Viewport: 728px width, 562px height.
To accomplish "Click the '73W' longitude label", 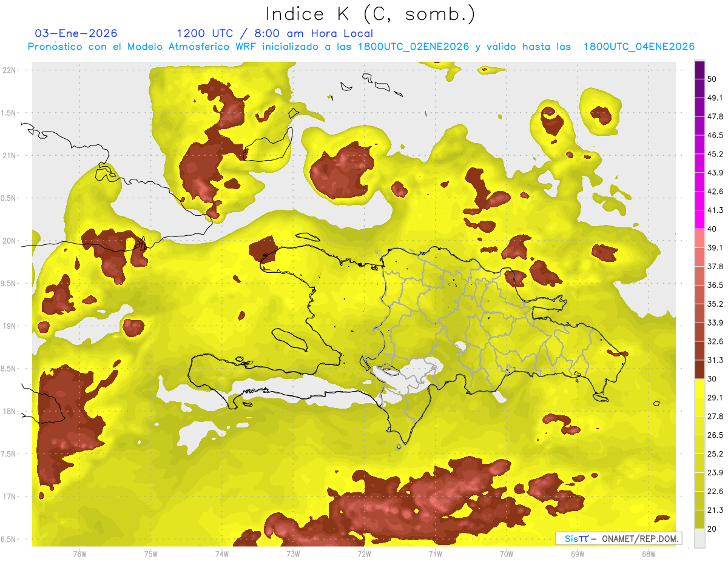I will (x=293, y=554).
